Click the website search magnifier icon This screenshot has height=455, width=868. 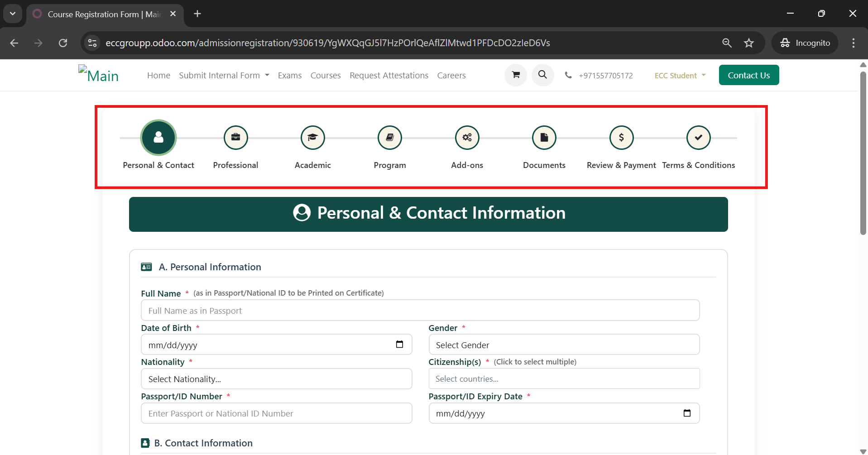(x=542, y=75)
